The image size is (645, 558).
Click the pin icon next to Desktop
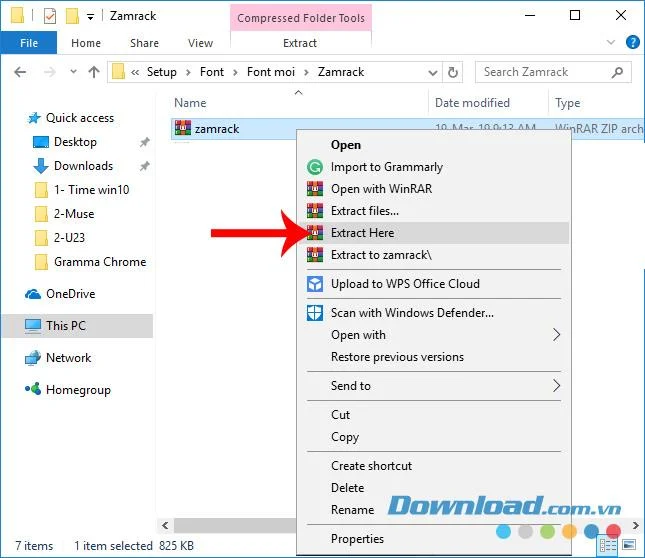point(144,142)
